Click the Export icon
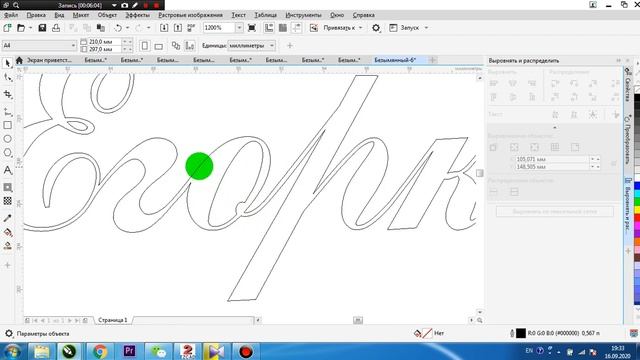The image size is (640, 360). pyautogui.click(x=178, y=28)
